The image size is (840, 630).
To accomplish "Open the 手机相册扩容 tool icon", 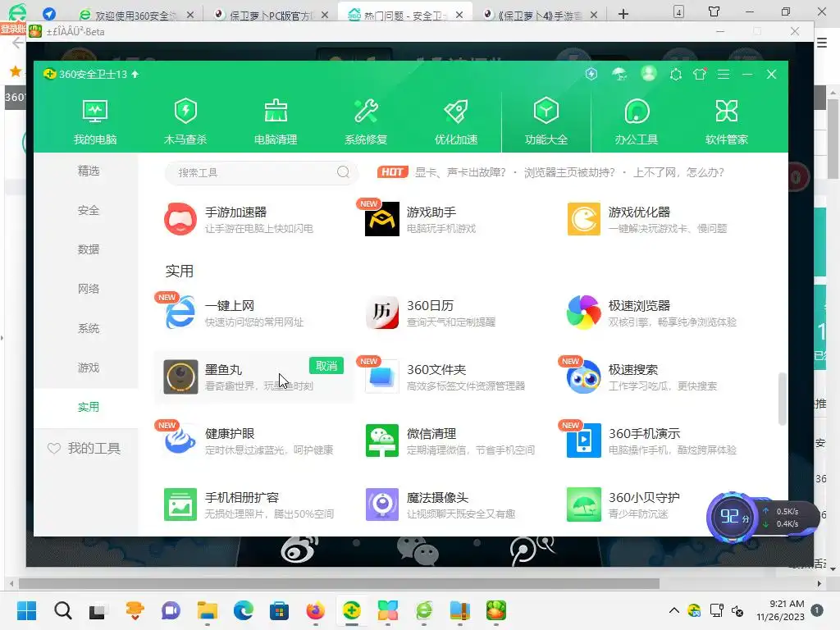I will (x=180, y=504).
